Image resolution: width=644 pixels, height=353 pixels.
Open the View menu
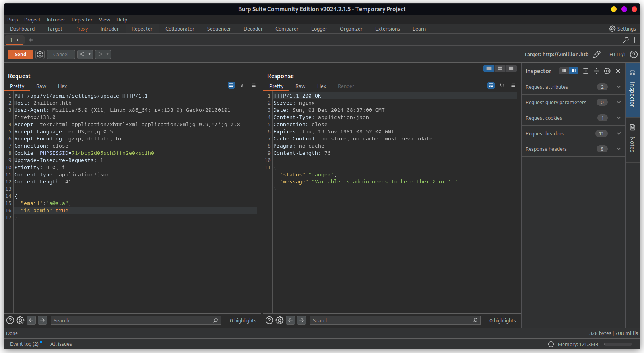point(105,20)
